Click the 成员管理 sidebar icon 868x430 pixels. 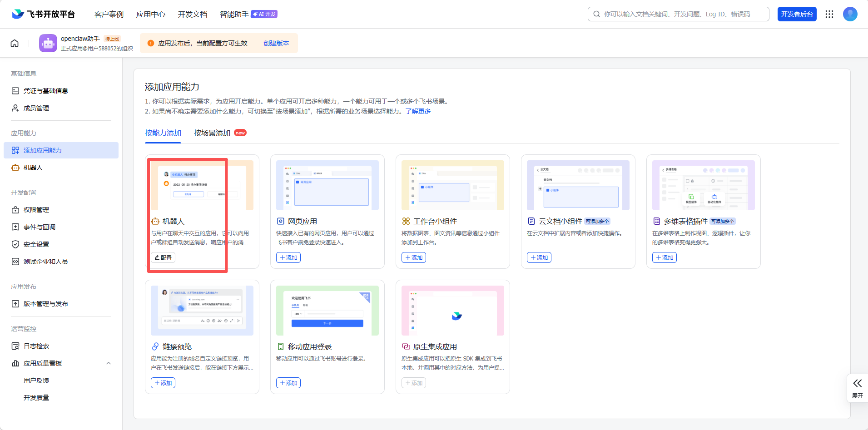(15, 108)
